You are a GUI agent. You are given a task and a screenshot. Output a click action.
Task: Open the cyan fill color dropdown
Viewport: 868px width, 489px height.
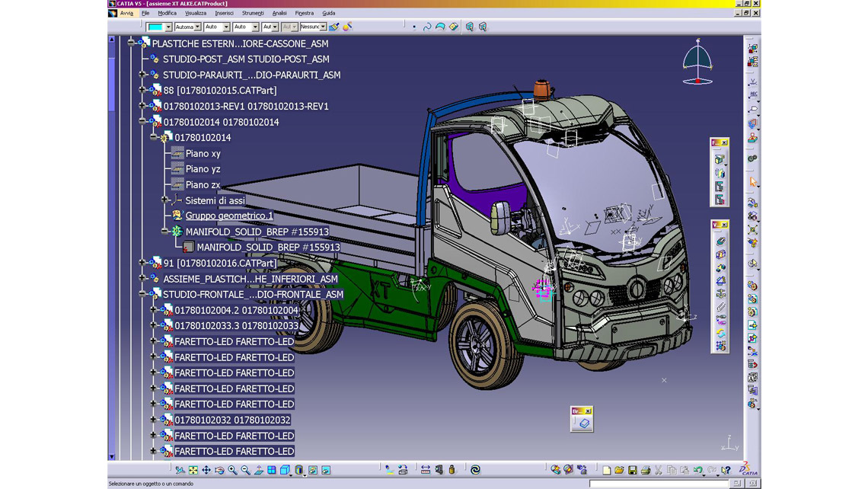(168, 27)
